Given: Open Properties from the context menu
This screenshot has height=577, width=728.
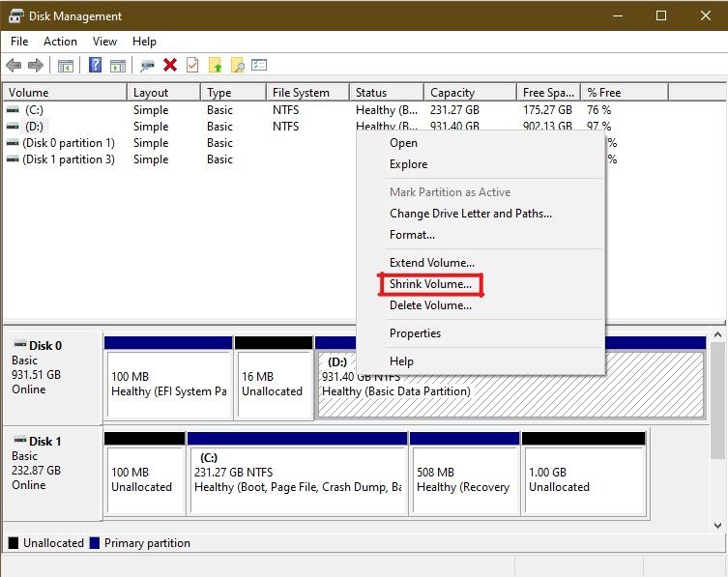Looking at the screenshot, I should pos(480,333).
